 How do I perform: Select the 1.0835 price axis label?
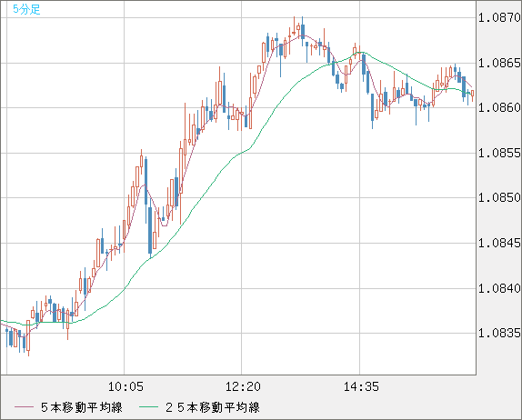[499, 333]
